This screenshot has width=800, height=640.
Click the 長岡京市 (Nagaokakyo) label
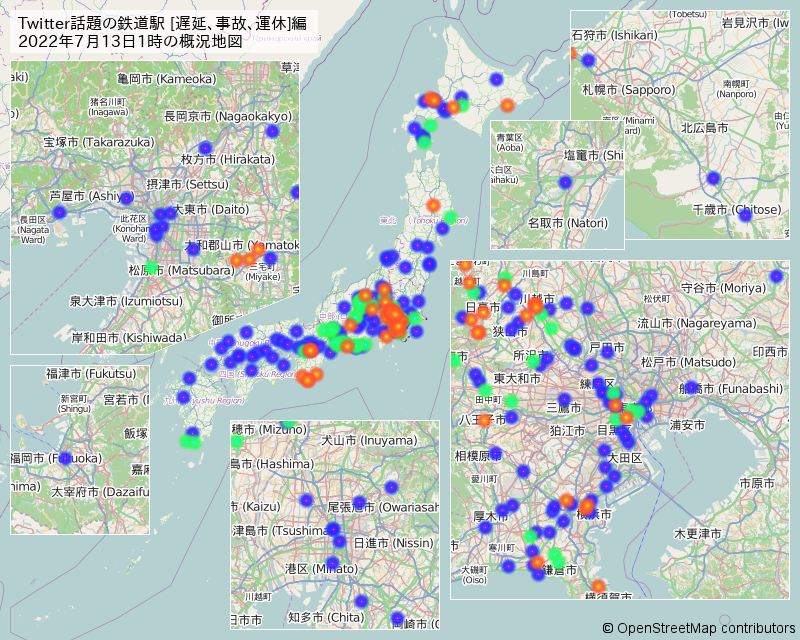[x=228, y=116]
